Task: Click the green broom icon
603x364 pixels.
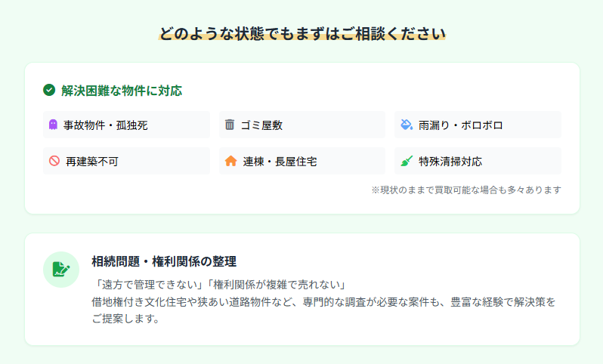Action: click(407, 161)
